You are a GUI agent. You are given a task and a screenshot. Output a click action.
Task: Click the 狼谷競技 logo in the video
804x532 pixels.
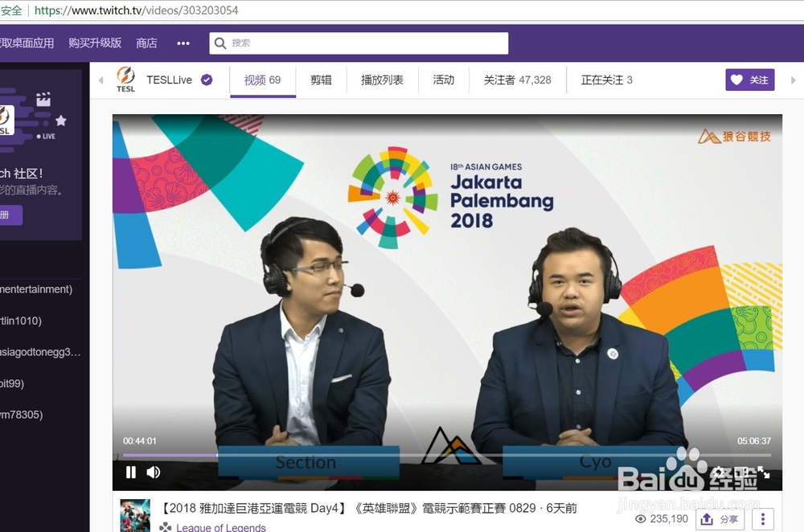coord(734,137)
